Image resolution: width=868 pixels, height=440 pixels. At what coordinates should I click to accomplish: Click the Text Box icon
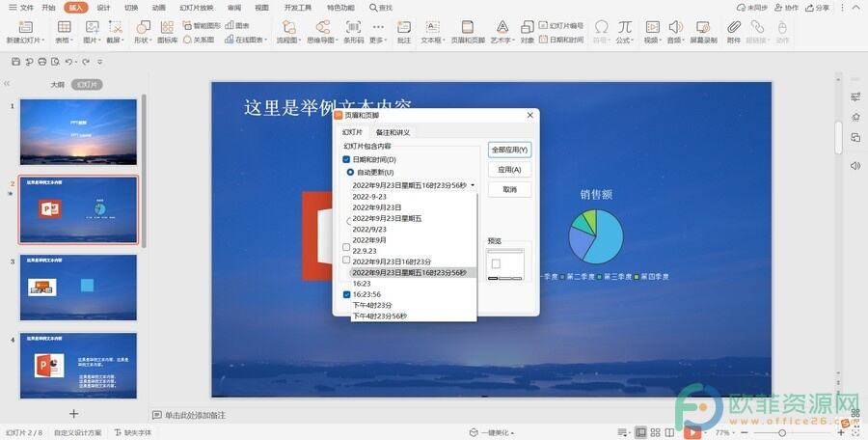pos(432,27)
